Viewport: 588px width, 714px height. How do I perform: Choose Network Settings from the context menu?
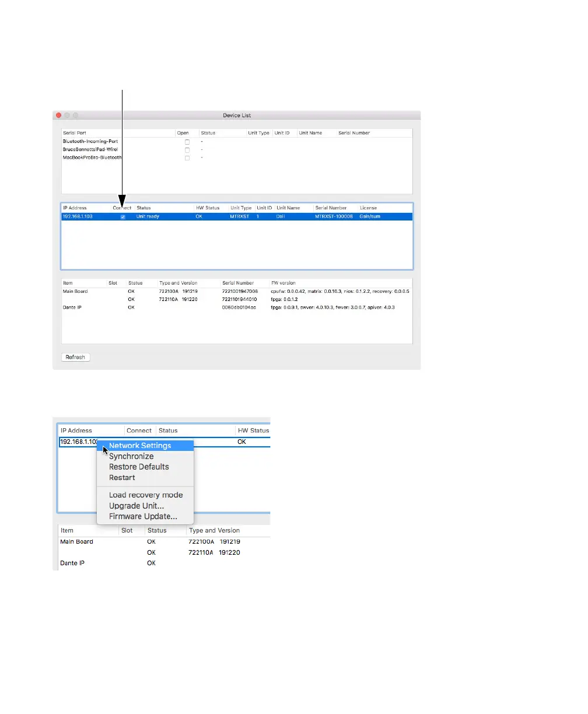pyautogui.click(x=145, y=446)
